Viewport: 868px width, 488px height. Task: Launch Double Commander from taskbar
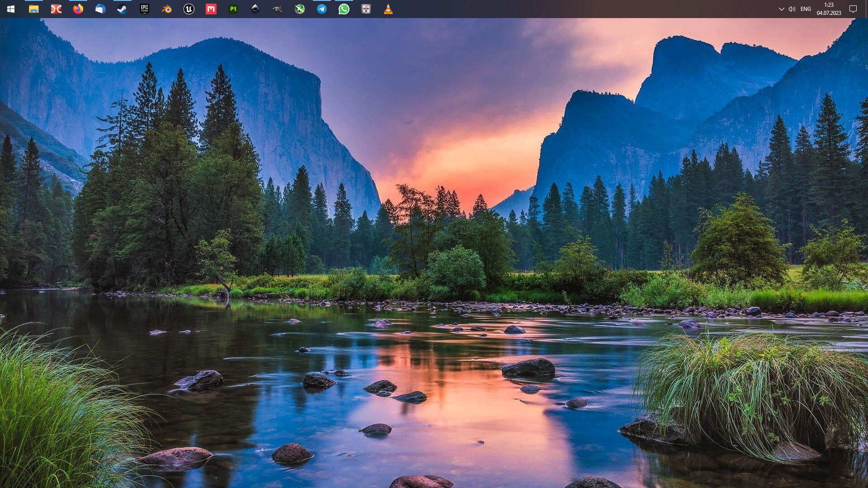tap(56, 9)
